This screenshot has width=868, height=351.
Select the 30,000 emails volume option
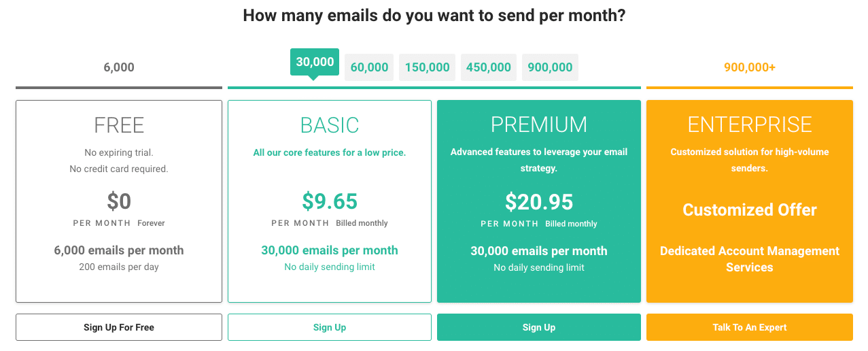pos(315,63)
